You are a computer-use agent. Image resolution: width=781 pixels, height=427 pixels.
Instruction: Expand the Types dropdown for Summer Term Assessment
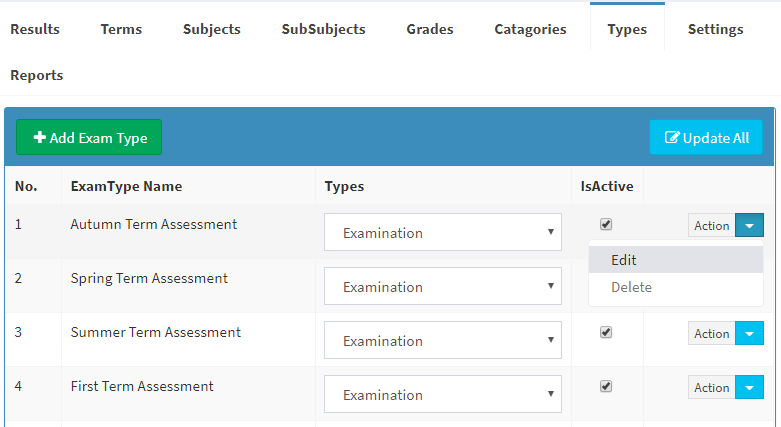pyautogui.click(x=443, y=340)
